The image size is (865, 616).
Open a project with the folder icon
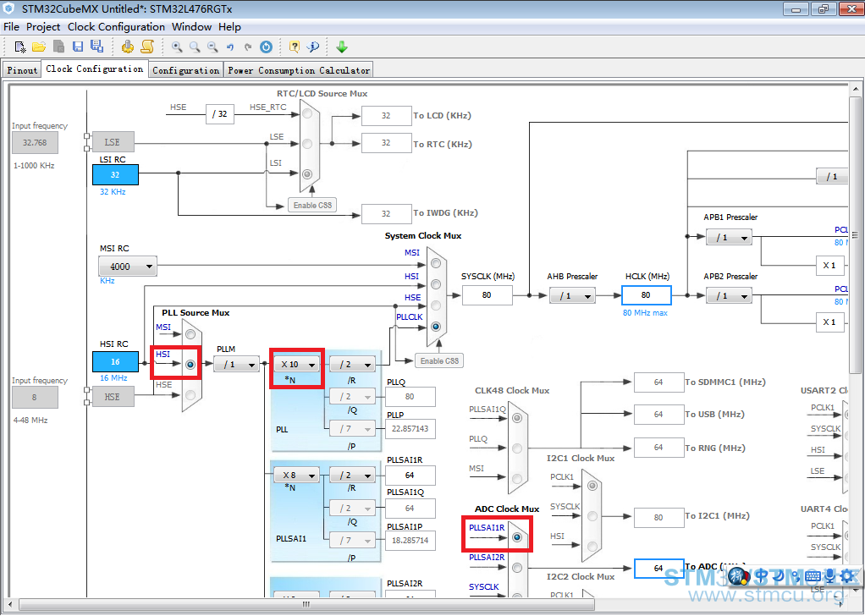pos(39,47)
